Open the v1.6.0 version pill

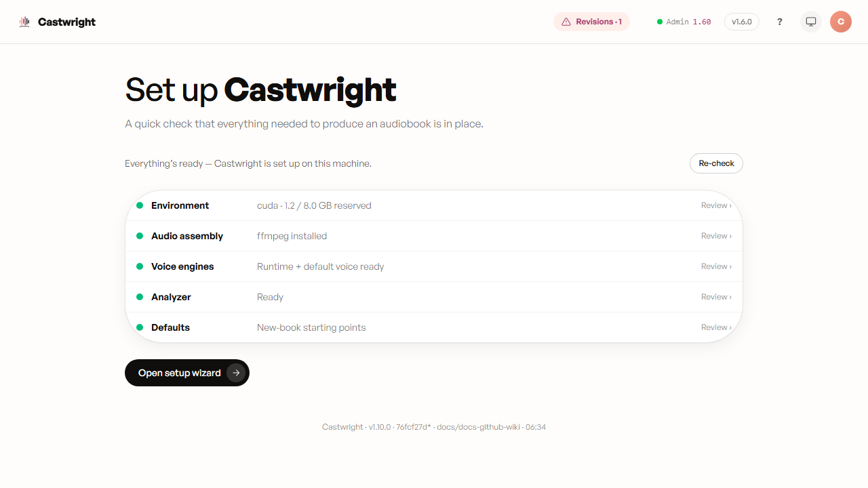tap(742, 22)
